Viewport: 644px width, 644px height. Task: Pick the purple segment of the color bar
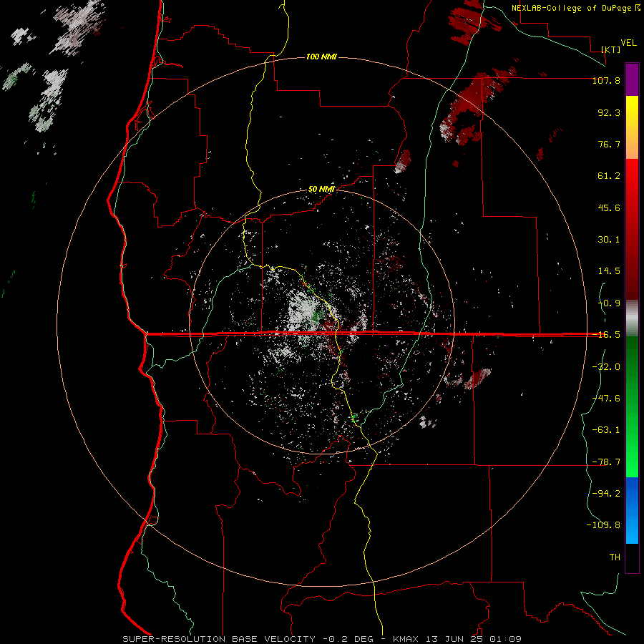[632, 79]
